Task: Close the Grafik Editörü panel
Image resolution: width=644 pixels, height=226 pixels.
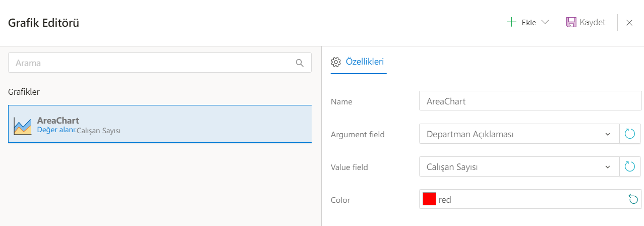Action: coord(629,23)
